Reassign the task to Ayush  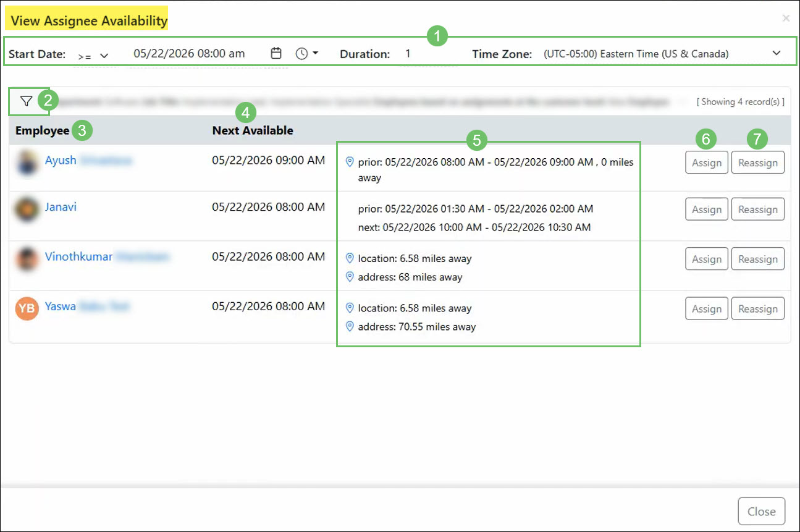[758, 163]
